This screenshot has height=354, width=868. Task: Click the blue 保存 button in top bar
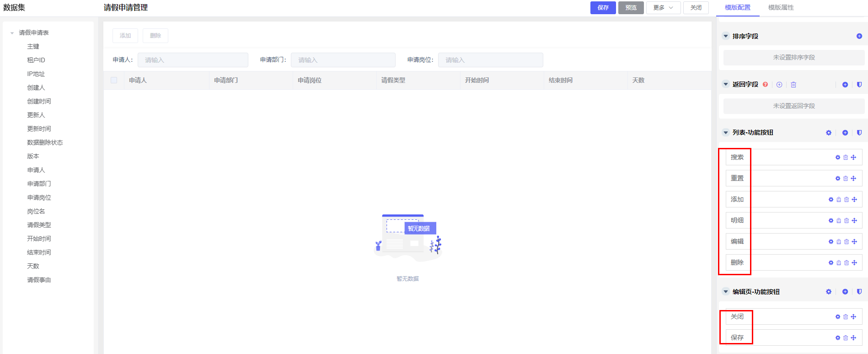click(603, 8)
